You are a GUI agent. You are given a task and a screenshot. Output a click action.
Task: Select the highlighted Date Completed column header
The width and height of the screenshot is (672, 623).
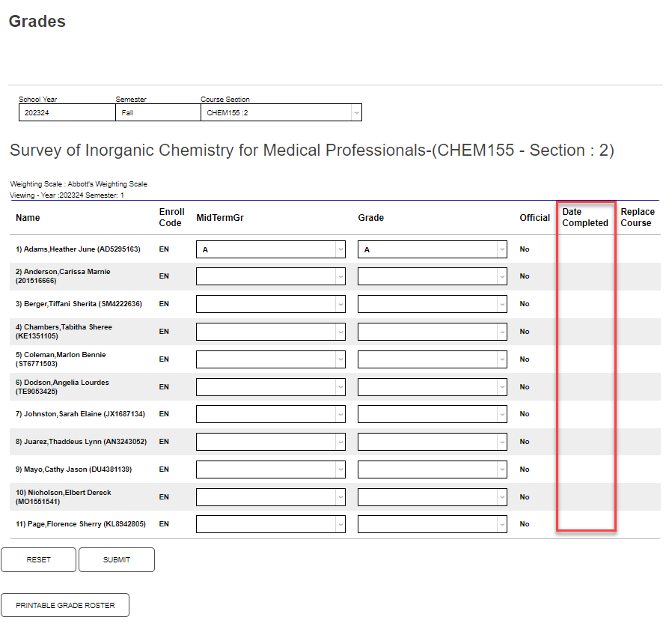(x=585, y=217)
